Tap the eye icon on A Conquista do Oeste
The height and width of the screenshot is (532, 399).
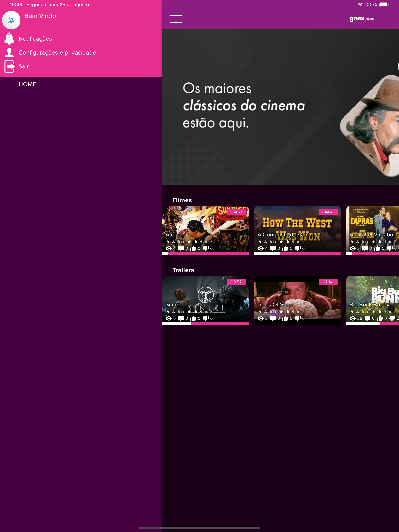(x=261, y=248)
